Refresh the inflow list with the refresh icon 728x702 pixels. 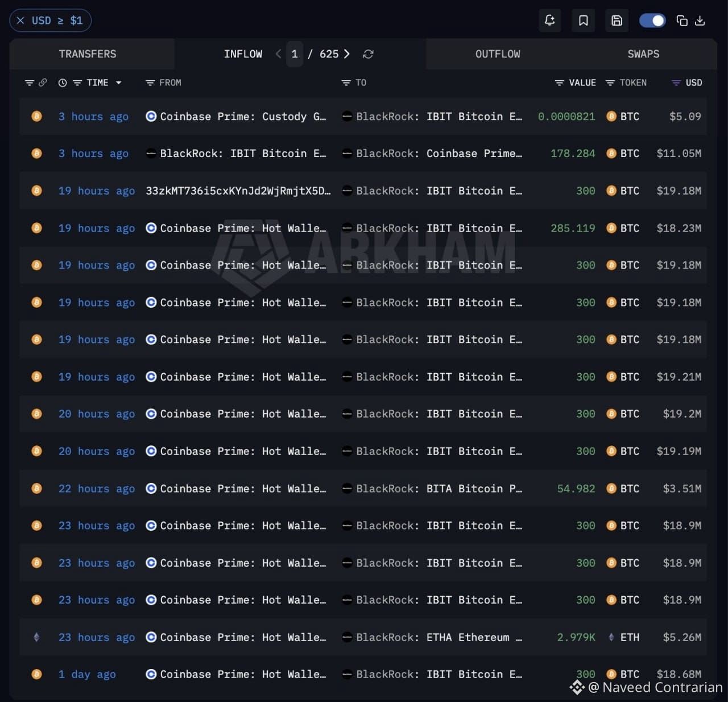click(368, 54)
